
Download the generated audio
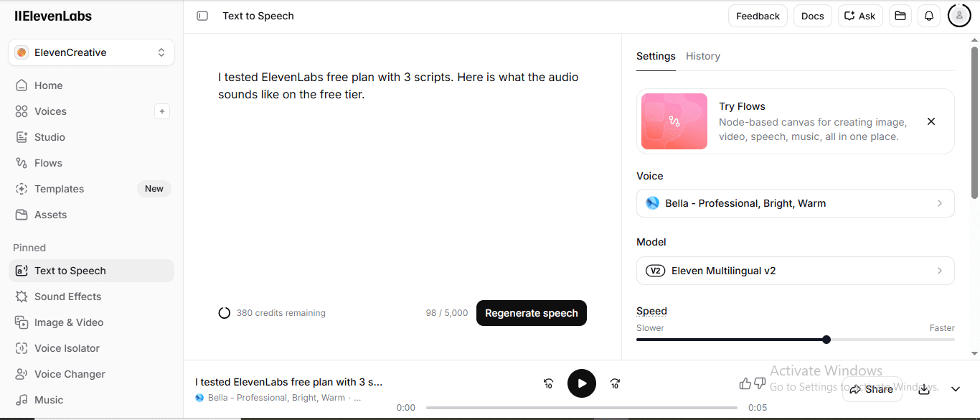pos(924,388)
